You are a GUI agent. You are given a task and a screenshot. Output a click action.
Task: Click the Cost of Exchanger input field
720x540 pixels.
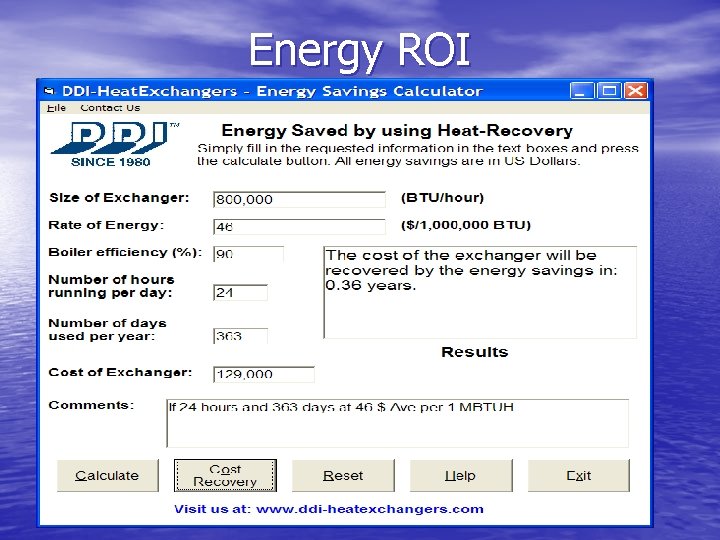(264, 374)
